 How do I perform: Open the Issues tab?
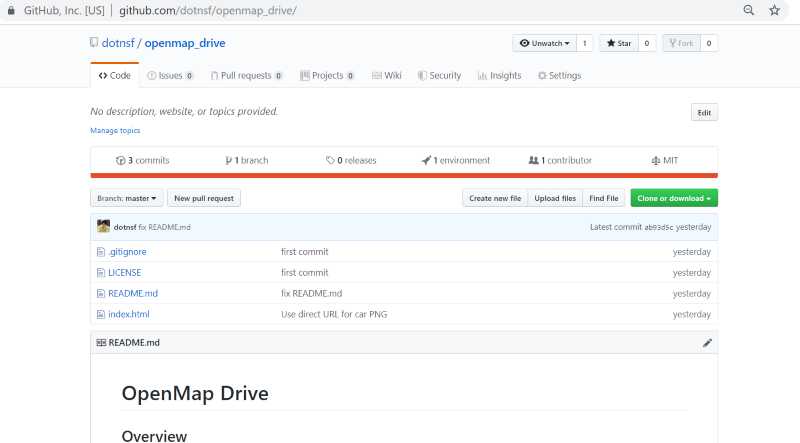pos(170,76)
